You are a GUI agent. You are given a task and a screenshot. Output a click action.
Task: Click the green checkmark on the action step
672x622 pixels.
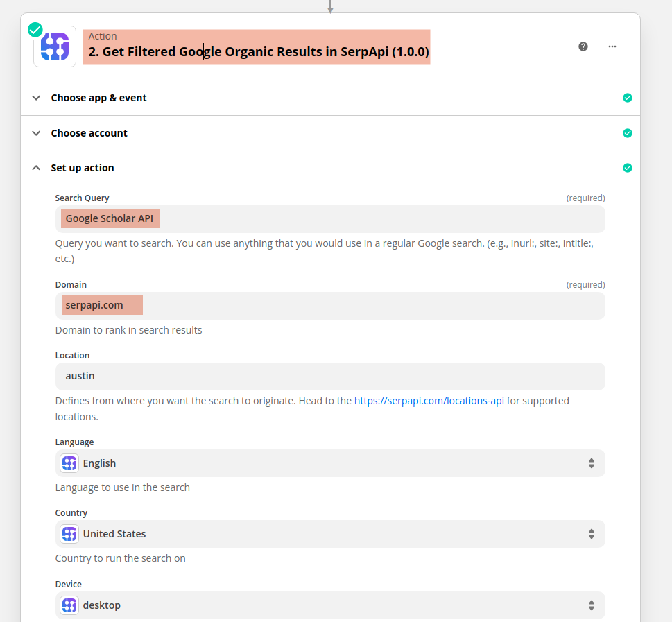click(x=34, y=29)
